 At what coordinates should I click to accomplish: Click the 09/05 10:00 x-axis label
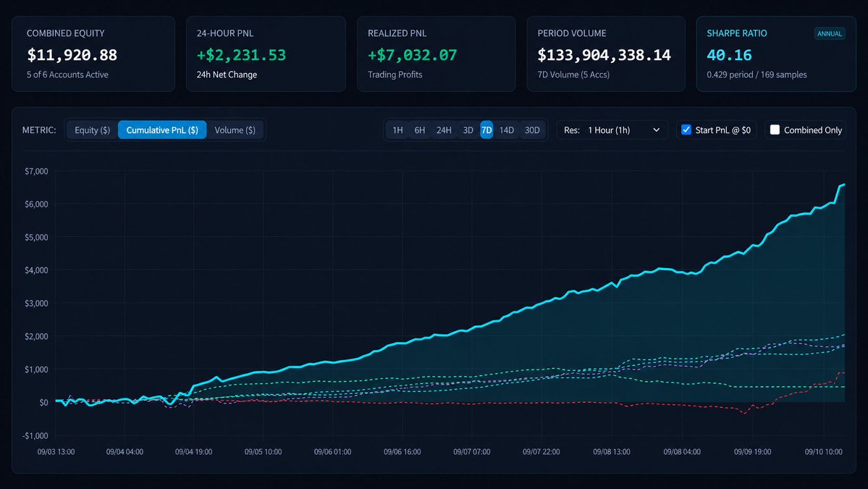coord(263,452)
